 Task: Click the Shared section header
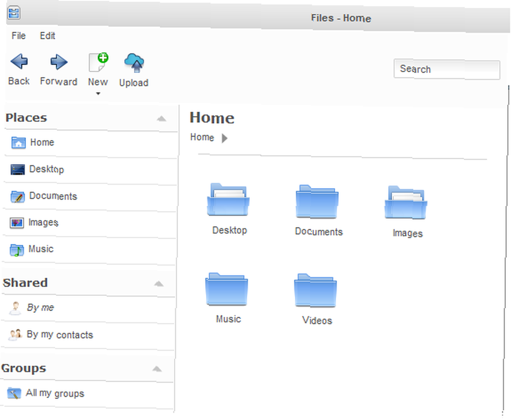pos(25,283)
